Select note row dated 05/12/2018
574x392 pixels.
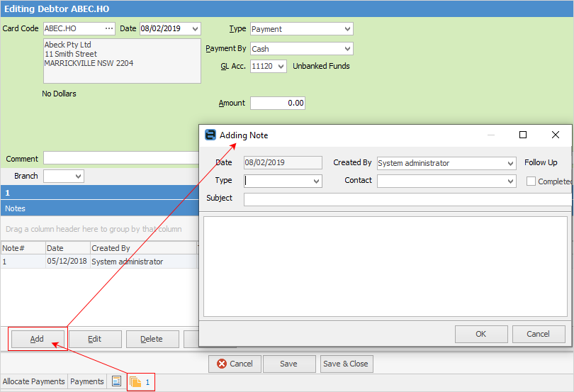pyautogui.click(x=99, y=262)
